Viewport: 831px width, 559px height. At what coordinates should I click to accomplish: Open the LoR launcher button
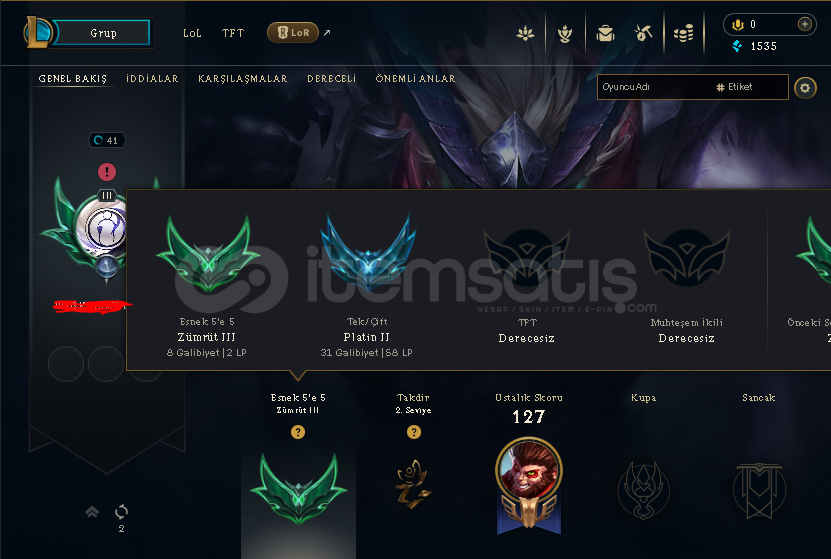tap(293, 33)
